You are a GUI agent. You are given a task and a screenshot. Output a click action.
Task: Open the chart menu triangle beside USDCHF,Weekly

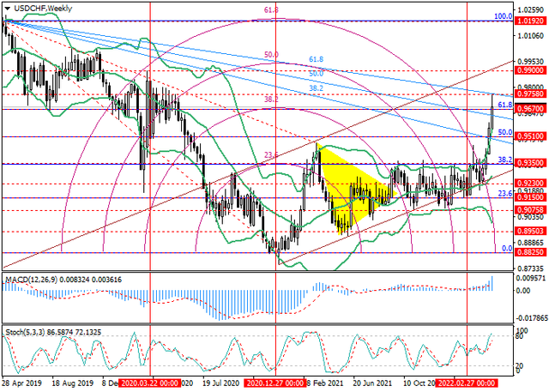point(8,9)
